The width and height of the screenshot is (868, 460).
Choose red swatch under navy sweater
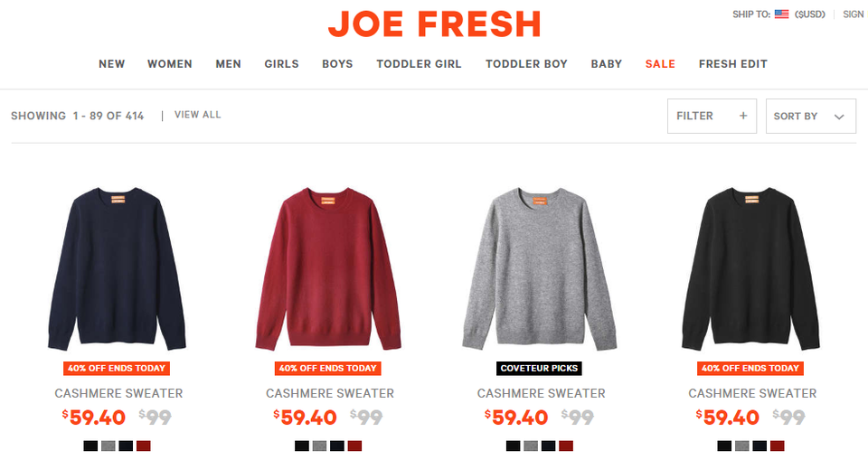144,446
